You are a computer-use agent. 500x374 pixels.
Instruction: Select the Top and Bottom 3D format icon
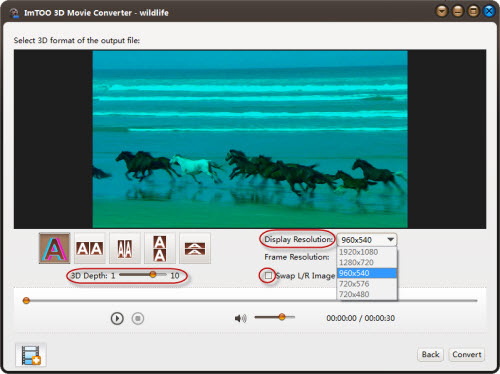tap(160, 248)
